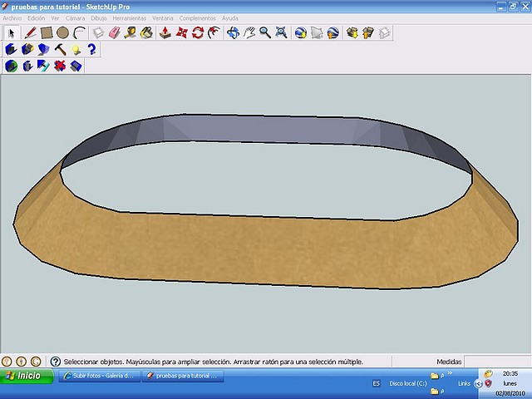Click the yellow light bulb icon
This screenshot has height=399, width=532.
[x=76, y=50]
